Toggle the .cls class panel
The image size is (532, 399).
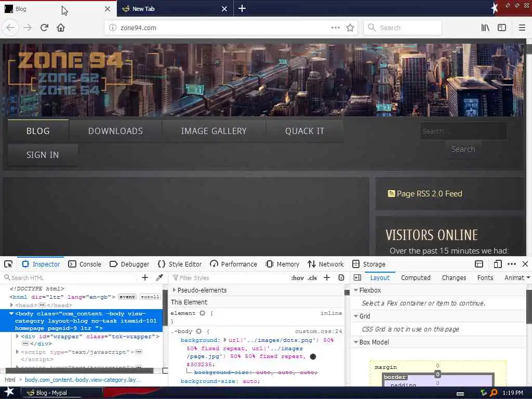(312, 278)
